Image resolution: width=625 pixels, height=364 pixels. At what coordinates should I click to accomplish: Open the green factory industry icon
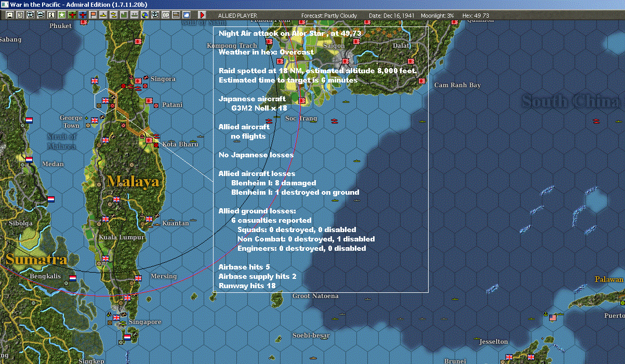coord(124,16)
